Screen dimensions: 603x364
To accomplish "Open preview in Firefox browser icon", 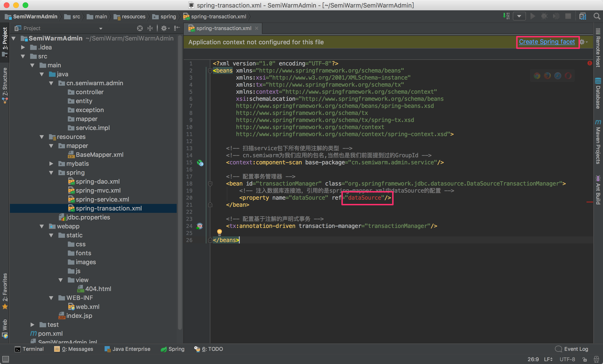I will pos(547,76).
